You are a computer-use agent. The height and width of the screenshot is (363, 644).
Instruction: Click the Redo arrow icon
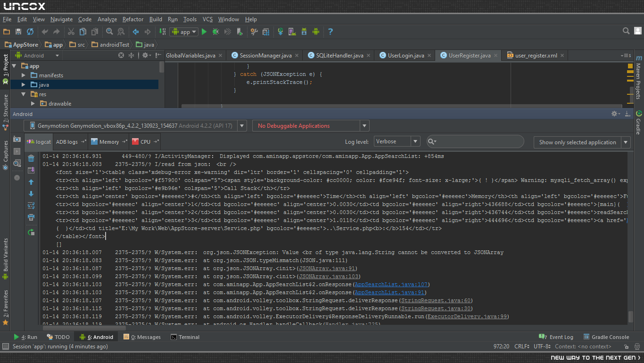(57, 32)
